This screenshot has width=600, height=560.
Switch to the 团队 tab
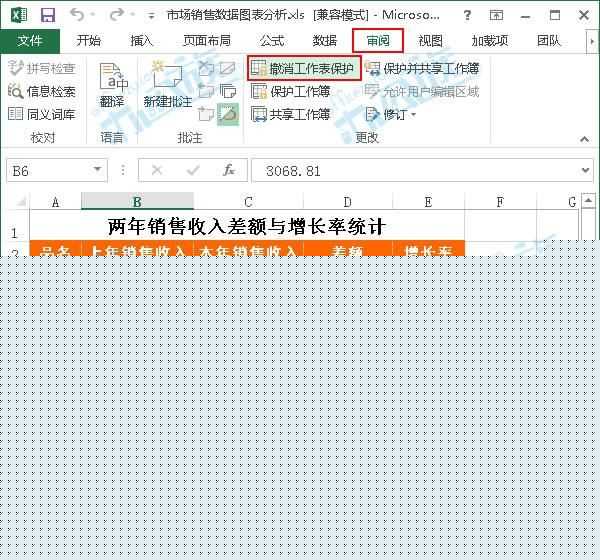click(549, 41)
